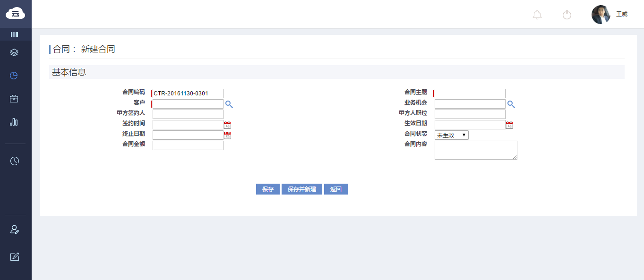The height and width of the screenshot is (280, 644).
Task: Open the briefcase icon in sidebar
Action: [x=14, y=99]
